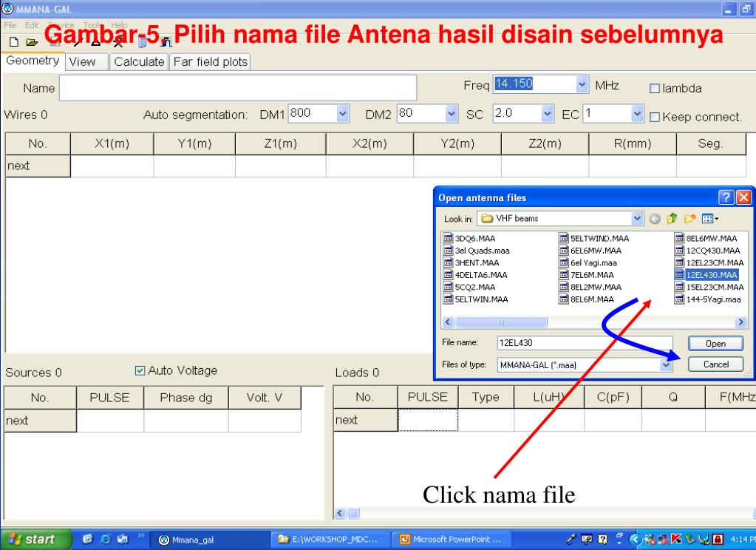
Task: Click the Open button in the dialog
Action: pyautogui.click(x=715, y=344)
